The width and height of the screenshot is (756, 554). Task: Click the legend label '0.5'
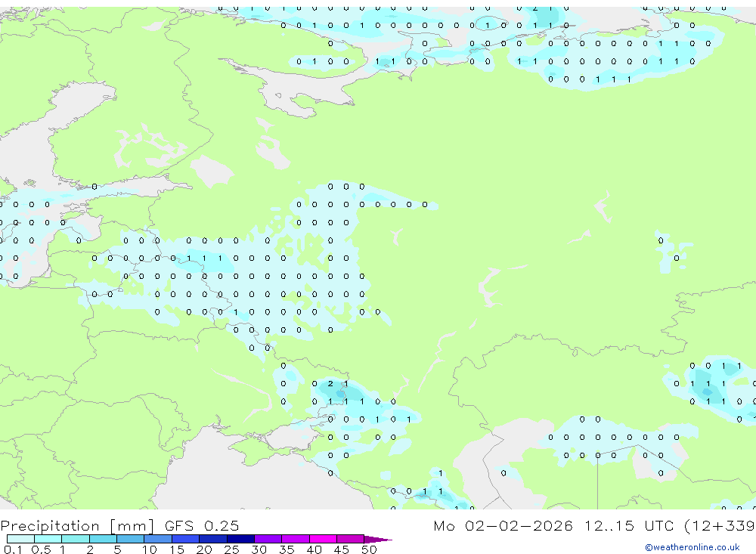click(x=41, y=549)
